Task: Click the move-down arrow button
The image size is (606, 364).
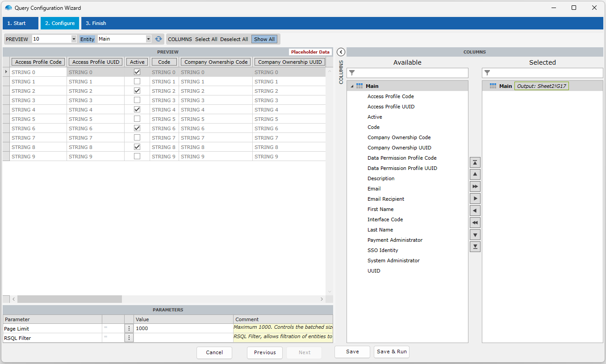Action: 475,235
